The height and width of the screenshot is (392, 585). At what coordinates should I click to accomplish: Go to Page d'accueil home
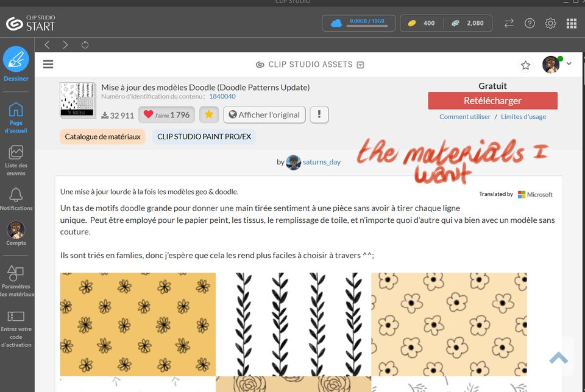[x=16, y=117]
